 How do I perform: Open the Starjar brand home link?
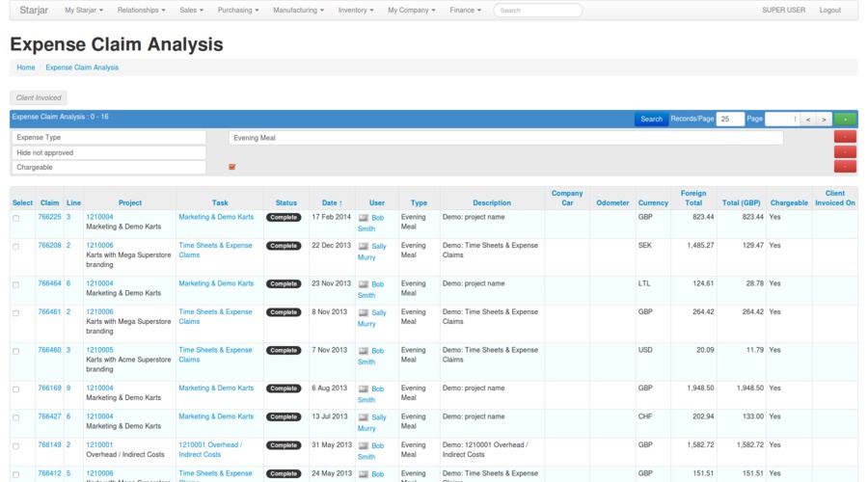pos(34,10)
